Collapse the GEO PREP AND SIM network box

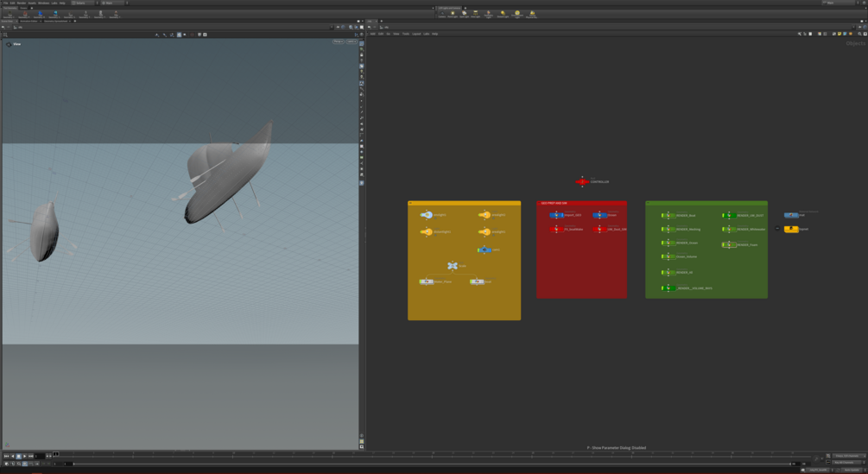coord(539,203)
